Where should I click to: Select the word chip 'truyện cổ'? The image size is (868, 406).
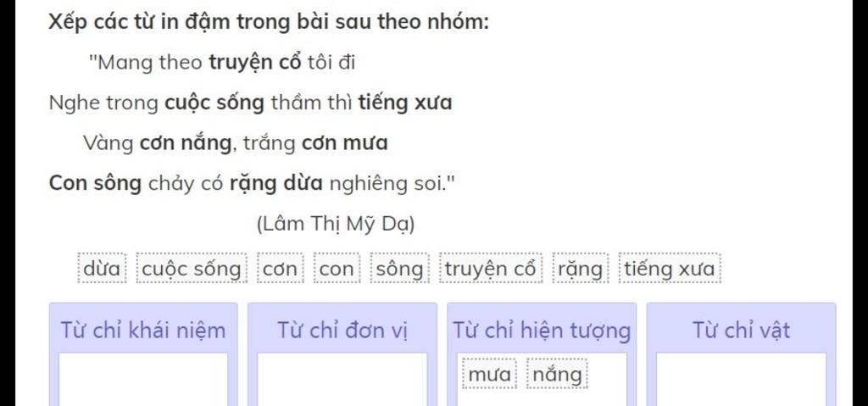[x=491, y=269]
